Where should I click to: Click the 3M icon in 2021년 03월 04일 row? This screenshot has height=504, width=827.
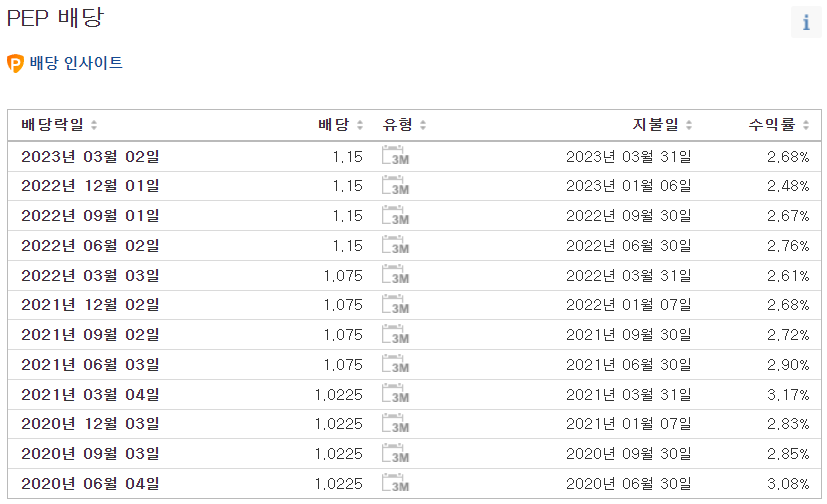point(396,394)
